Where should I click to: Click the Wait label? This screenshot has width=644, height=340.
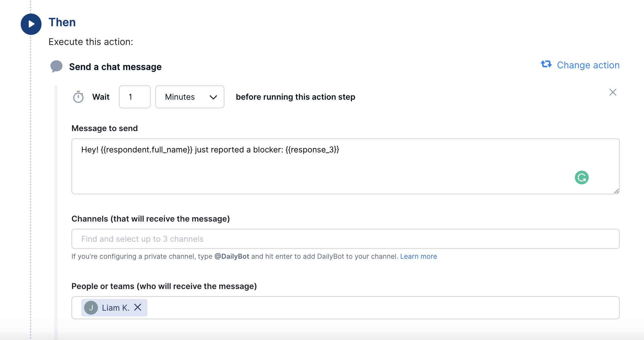tap(101, 97)
